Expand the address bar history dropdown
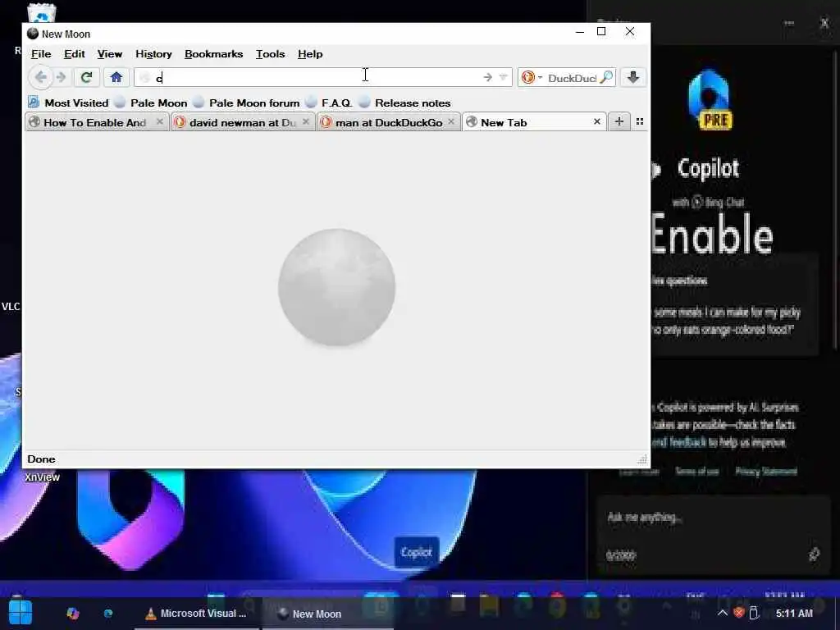Screen dimensions: 840x630 coord(503,78)
